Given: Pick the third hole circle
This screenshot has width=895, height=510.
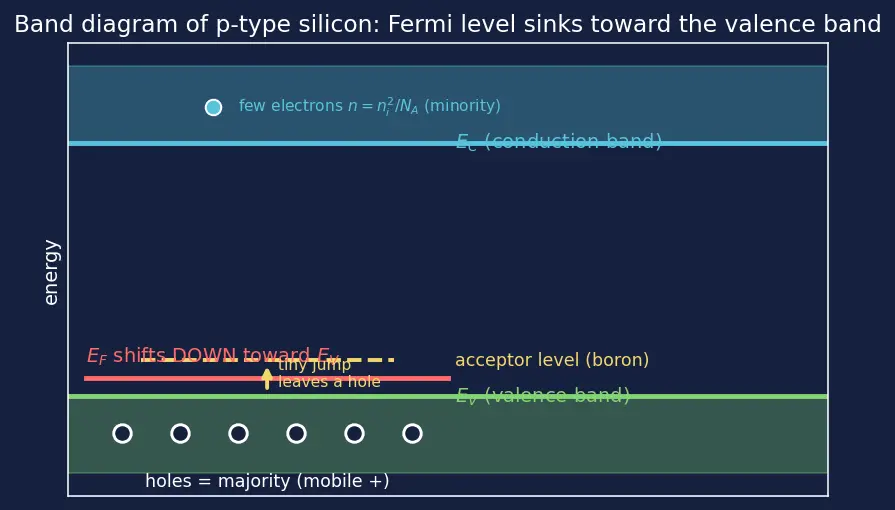Looking at the screenshot, I should point(239,433).
